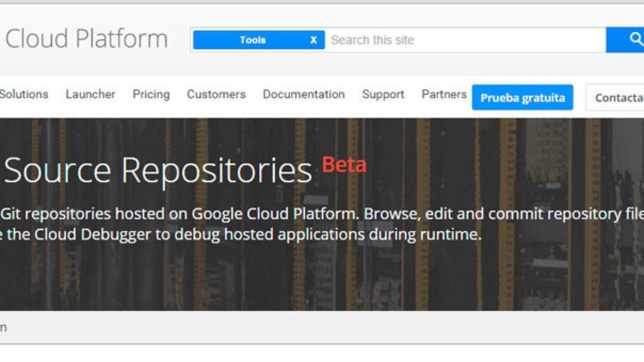Open the Launcher page

point(91,94)
